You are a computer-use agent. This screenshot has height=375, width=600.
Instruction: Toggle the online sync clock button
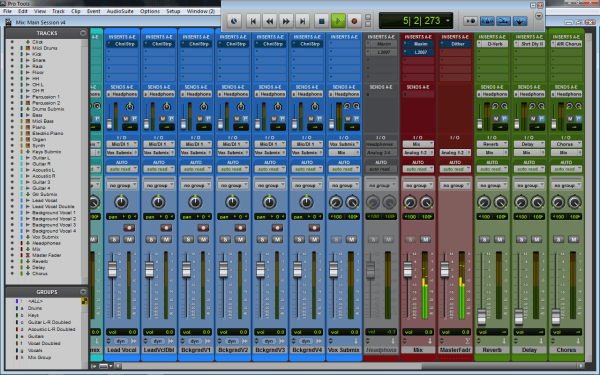pyautogui.click(x=234, y=21)
